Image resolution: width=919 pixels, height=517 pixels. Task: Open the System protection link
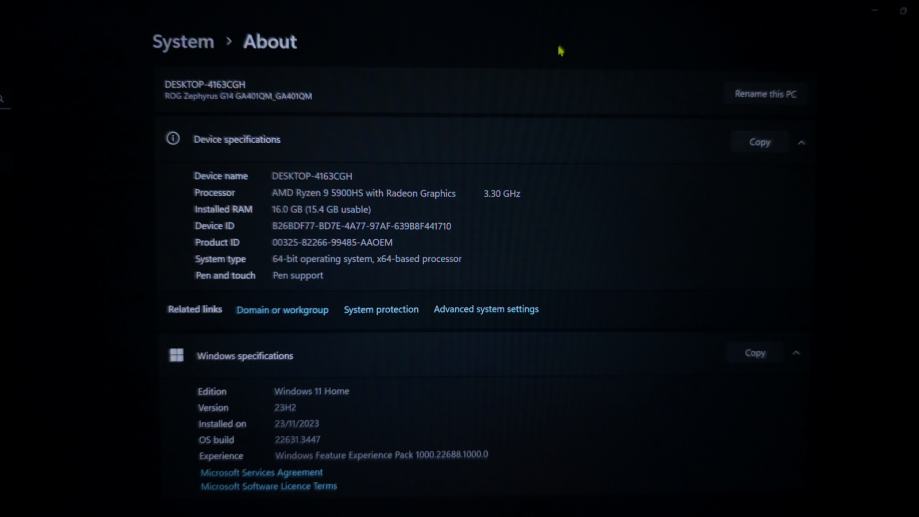point(381,309)
